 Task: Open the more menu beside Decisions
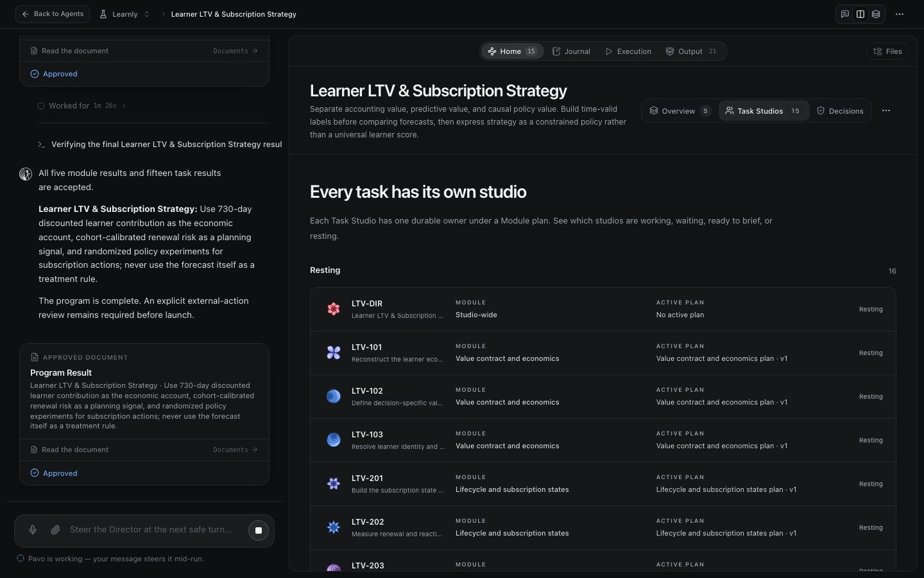pyautogui.click(x=886, y=111)
